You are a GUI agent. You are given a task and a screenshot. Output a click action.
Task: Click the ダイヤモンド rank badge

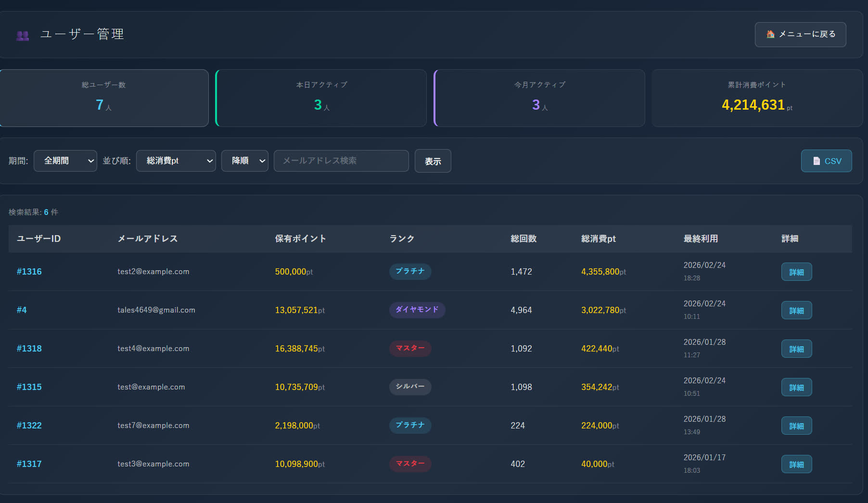(x=417, y=310)
